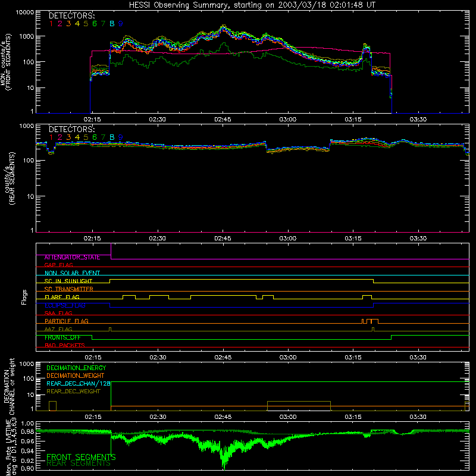This screenshot has width=476, height=476.
Task: Click the REAR_DEC_CHAN/128 legend label
Action: tap(79, 384)
